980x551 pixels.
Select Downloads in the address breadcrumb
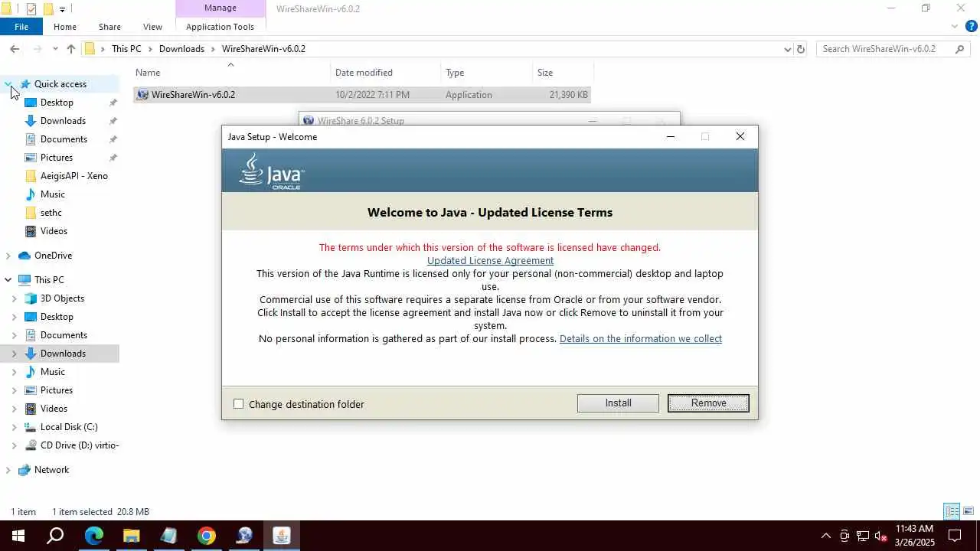[181, 49]
